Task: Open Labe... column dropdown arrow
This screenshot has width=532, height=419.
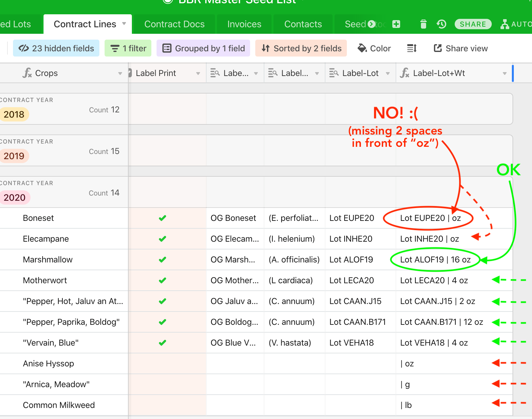Action: click(256, 73)
